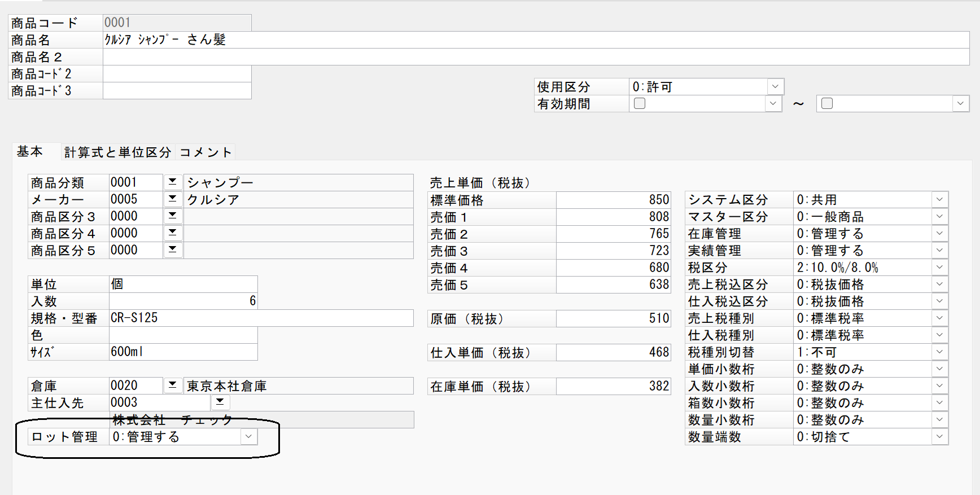This screenshot has height=495, width=980.
Task: Open the メーカー lookup arrow button
Action: pyautogui.click(x=173, y=199)
